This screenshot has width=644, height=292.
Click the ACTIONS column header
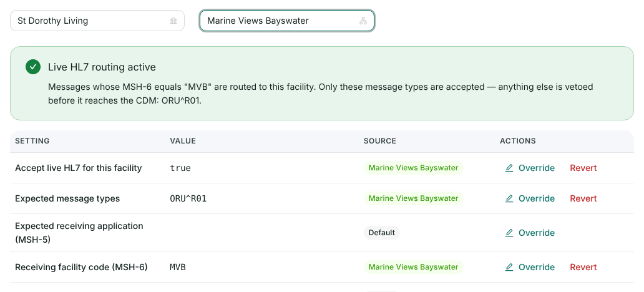518,141
